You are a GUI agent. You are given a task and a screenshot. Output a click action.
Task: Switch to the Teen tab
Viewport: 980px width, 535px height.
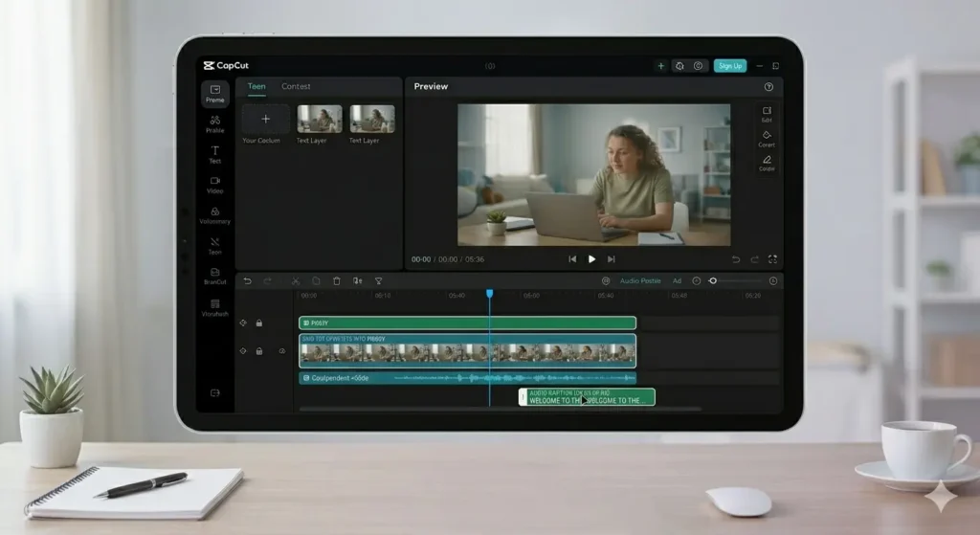(256, 86)
